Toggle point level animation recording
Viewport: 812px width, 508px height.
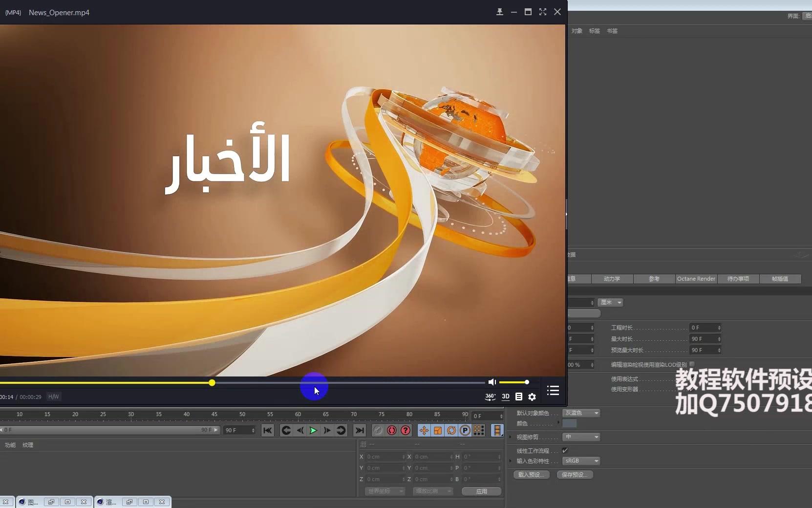point(479,430)
